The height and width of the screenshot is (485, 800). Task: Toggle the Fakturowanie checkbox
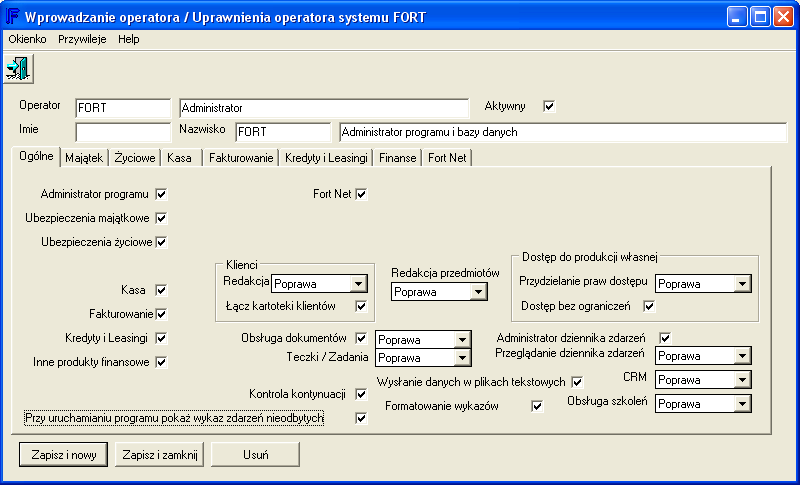click(161, 314)
